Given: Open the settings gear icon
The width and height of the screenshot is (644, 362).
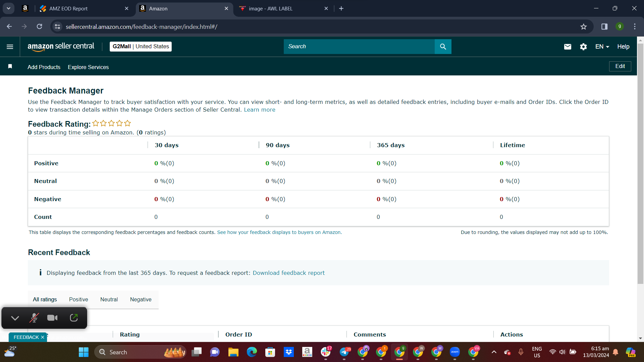Looking at the screenshot, I should [x=584, y=47].
